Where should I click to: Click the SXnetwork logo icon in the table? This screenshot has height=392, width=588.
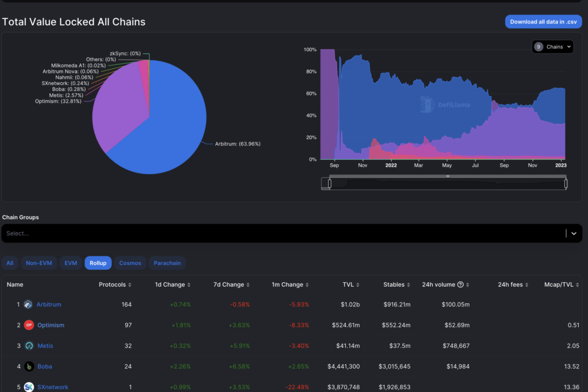[29, 387]
